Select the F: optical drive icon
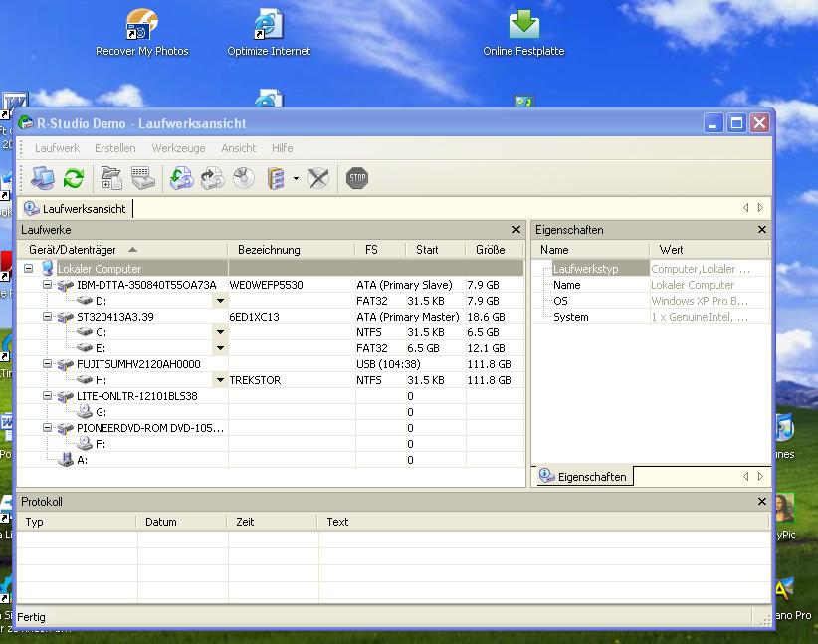Screen dimensions: 818x644 coord(85,444)
